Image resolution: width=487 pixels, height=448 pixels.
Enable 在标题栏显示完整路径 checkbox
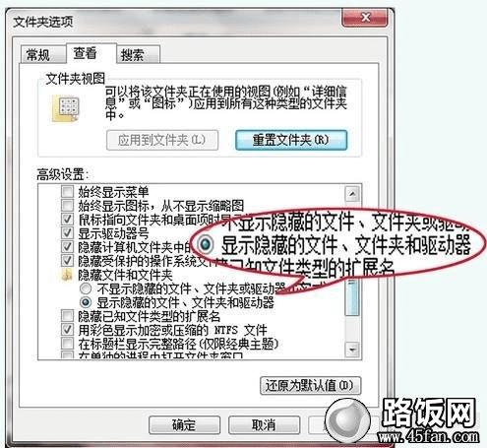[x=67, y=344]
